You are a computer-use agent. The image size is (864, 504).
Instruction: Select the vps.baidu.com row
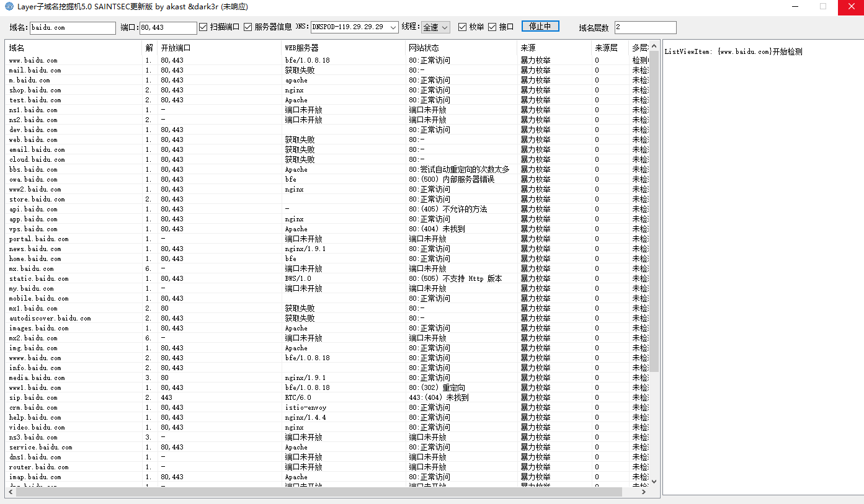coord(327,229)
